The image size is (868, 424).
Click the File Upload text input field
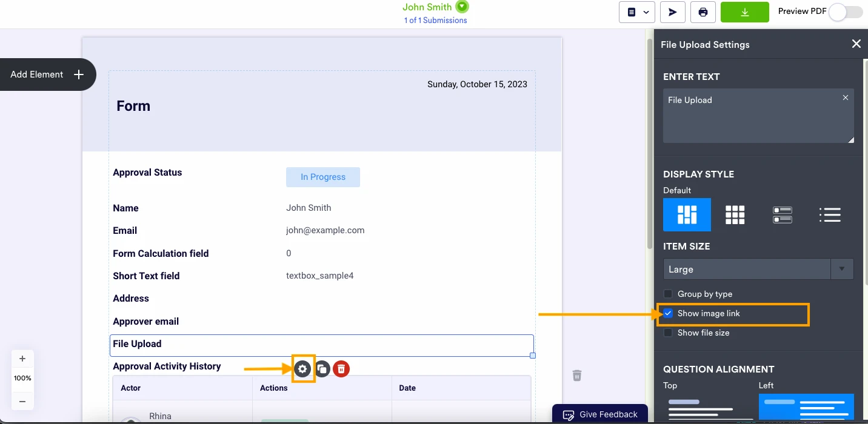pyautogui.click(x=758, y=116)
